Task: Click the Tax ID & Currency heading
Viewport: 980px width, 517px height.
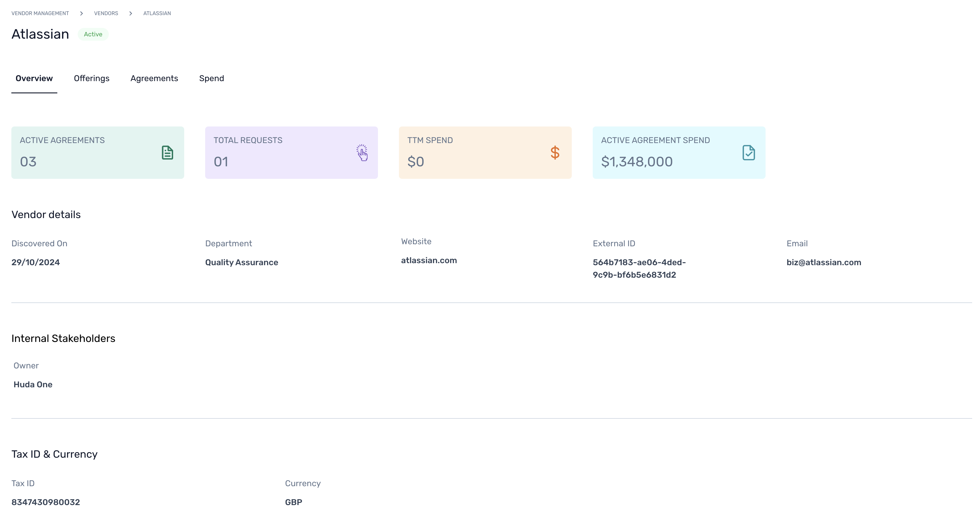Action: [54, 454]
